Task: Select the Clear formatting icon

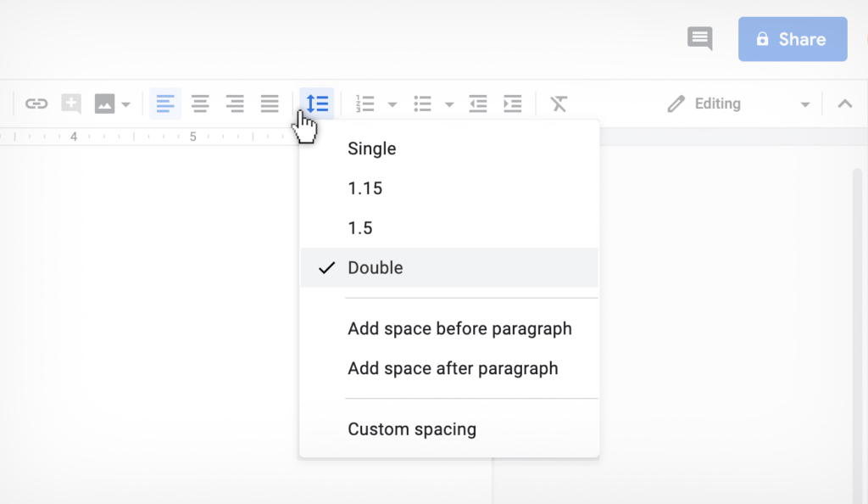Action: pyautogui.click(x=559, y=103)
